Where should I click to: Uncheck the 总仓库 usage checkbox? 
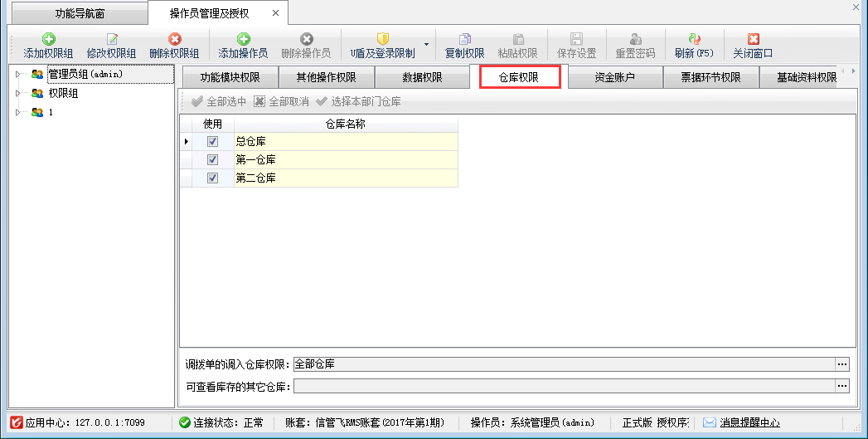point(212,142)
